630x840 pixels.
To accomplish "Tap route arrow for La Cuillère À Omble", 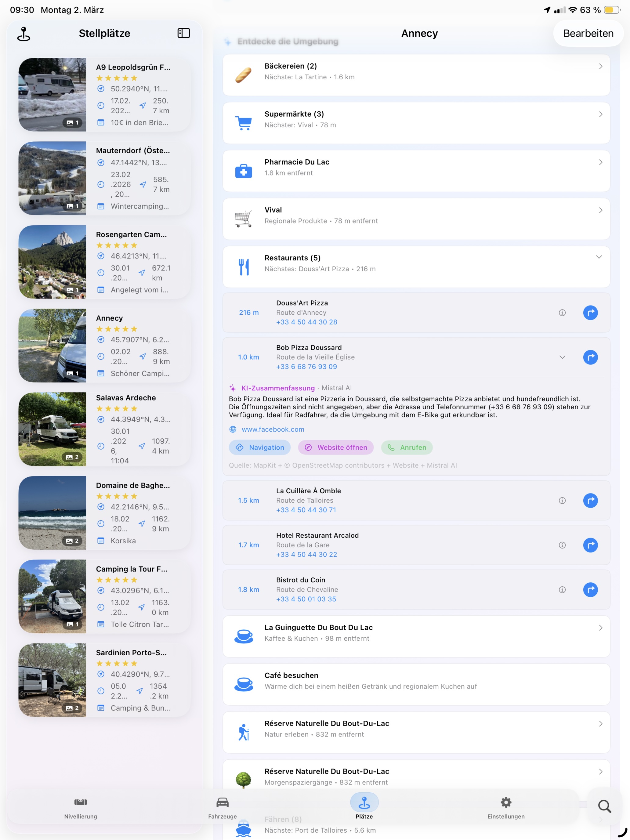I will 590,501.
